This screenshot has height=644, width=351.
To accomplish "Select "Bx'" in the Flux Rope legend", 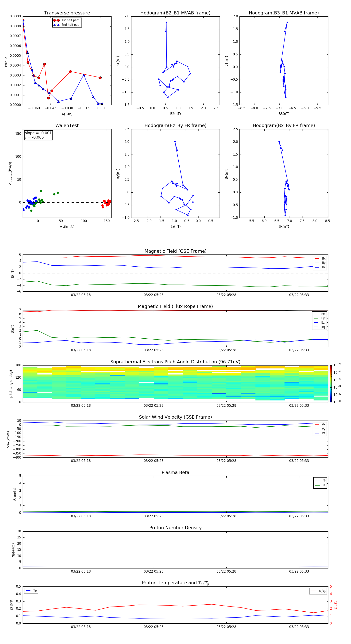I will pos(320,314).
